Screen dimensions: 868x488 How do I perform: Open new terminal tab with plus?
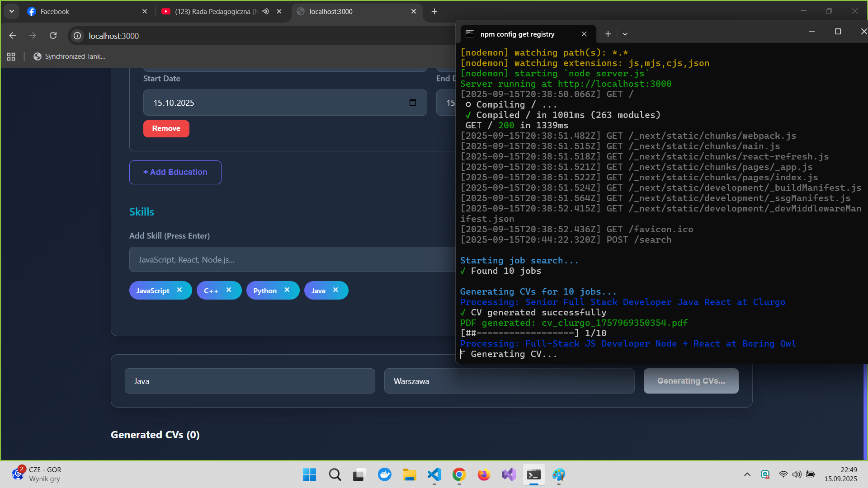coord(608,34)
